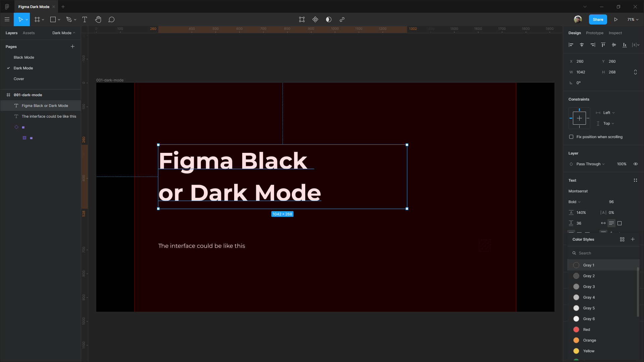This screenshot has height=362, width=644.
Task: Click the Figma home icon
Action: 7,7
